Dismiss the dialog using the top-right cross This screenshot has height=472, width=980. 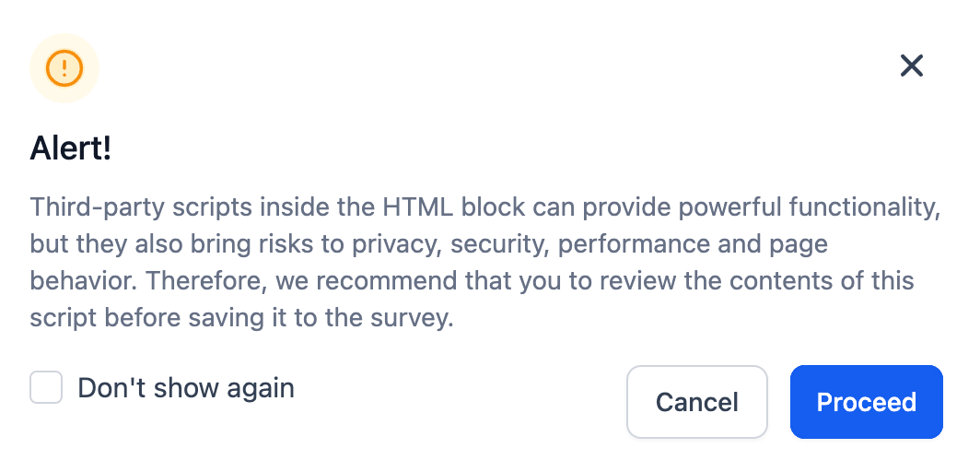point(911,65)
